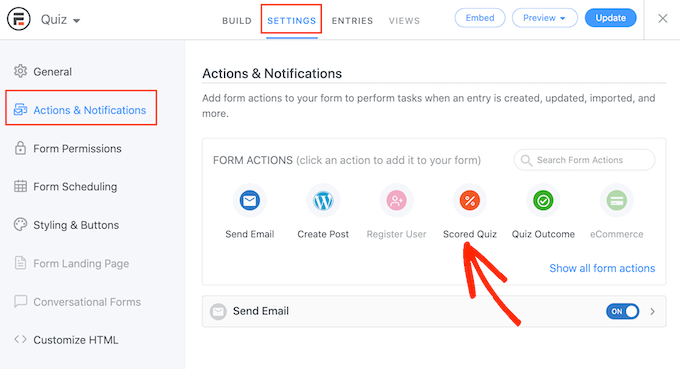The image size is (680, 369).
Task: Toggle the Send Email action off
Action: click(622, 311)
